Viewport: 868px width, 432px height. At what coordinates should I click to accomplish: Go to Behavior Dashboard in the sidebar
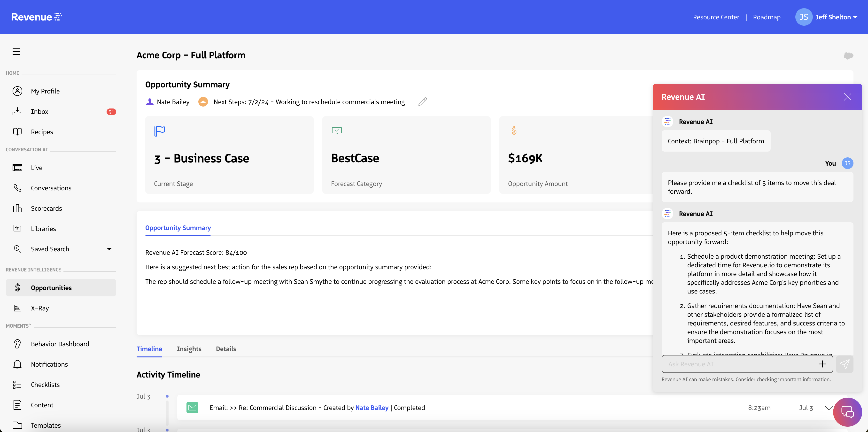click(x=60, y=344)
